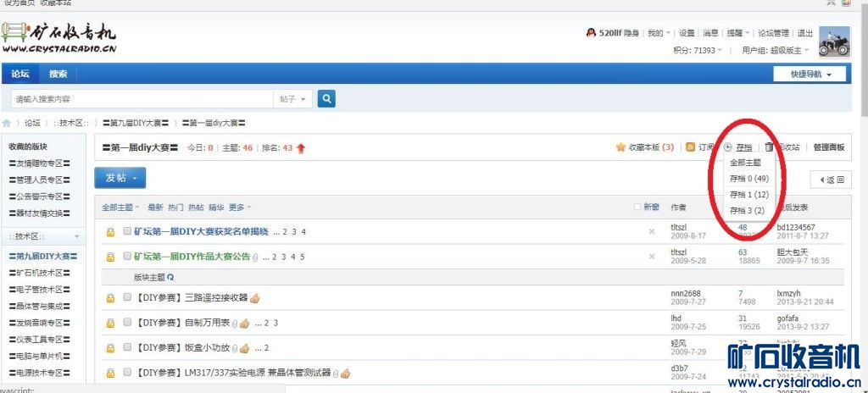
Task: Click ::技术区:: breadcrumb link
Action: [71, 123]
